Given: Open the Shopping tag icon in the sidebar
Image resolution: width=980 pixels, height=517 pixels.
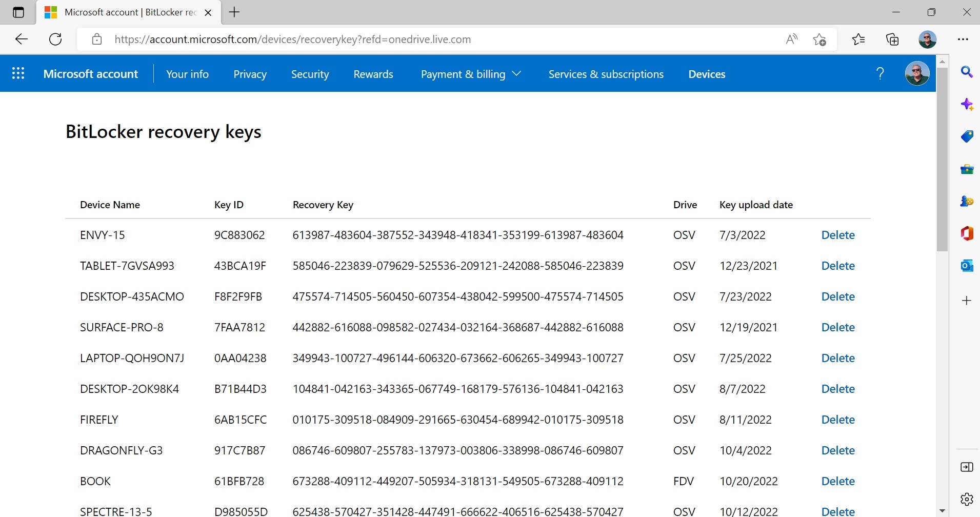Looking at the screenshot, I should click(967, 136).
